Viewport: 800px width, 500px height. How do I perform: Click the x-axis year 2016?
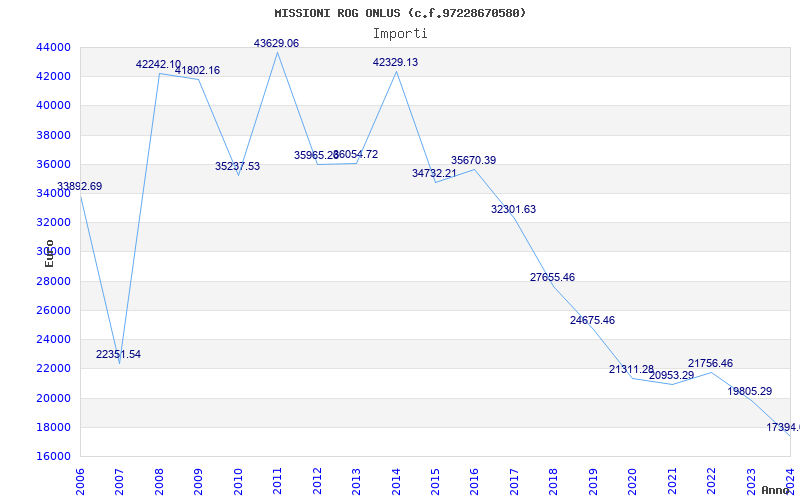pyautogui.click(x=474, y=482)
